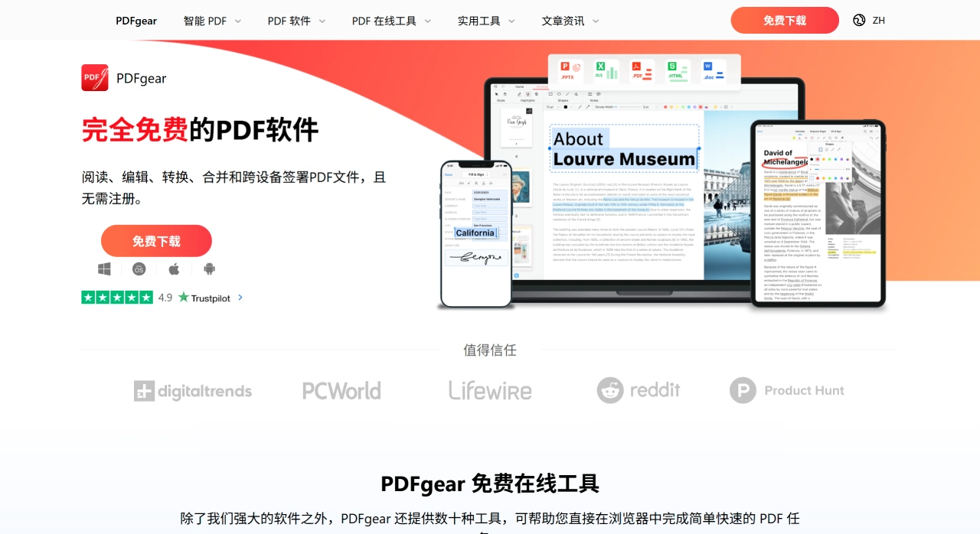Open the .HTML format icon
Image resolution: width=980 pixels, height=534 pixels.
[x=677, y=70]
